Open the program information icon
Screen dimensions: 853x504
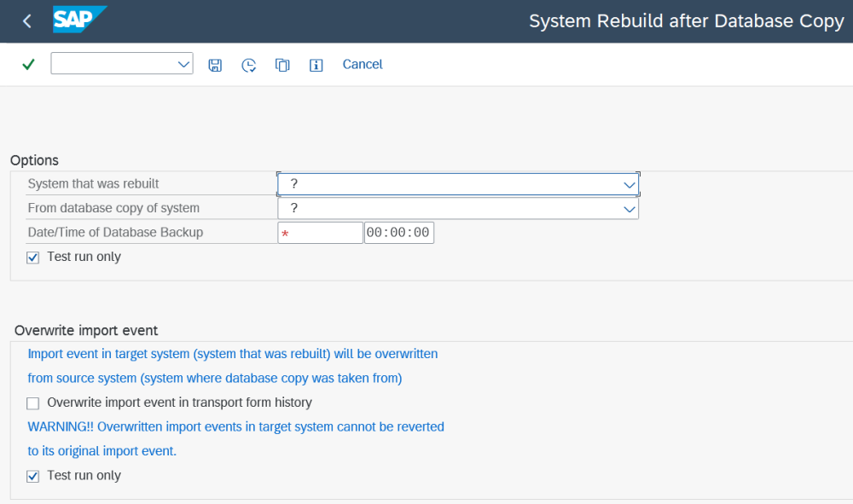coord(316,65)
